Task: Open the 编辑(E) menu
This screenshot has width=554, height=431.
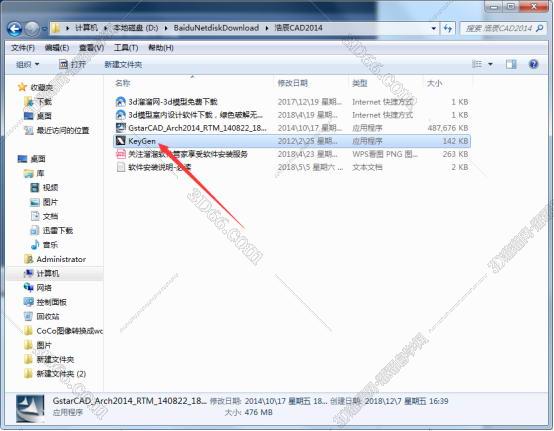Action: [57, 48]
